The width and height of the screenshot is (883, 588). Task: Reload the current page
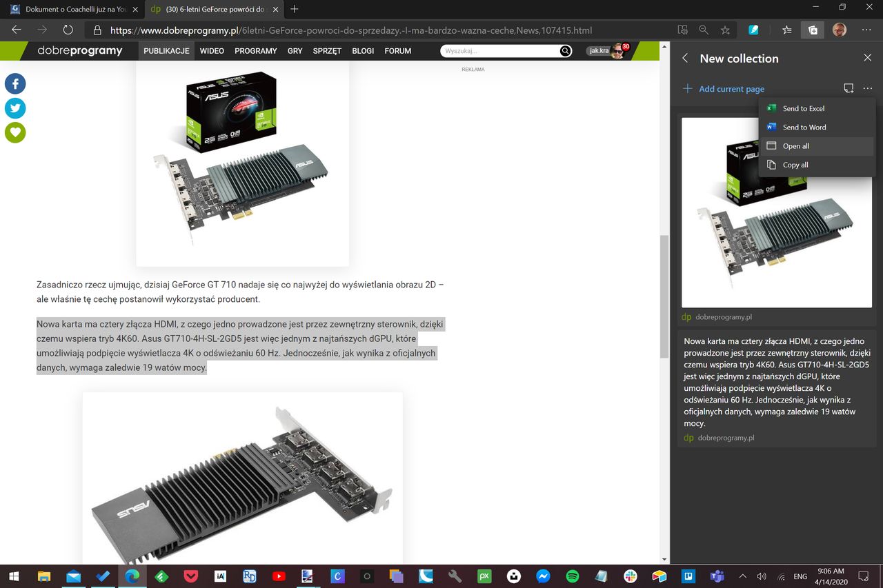[68, 30]
